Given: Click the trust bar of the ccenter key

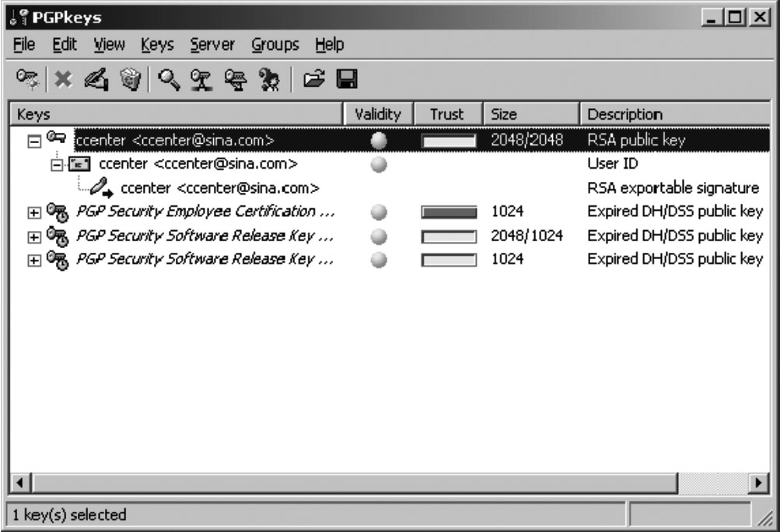Looking at the screenshot, I should click(x=449, y=142).
